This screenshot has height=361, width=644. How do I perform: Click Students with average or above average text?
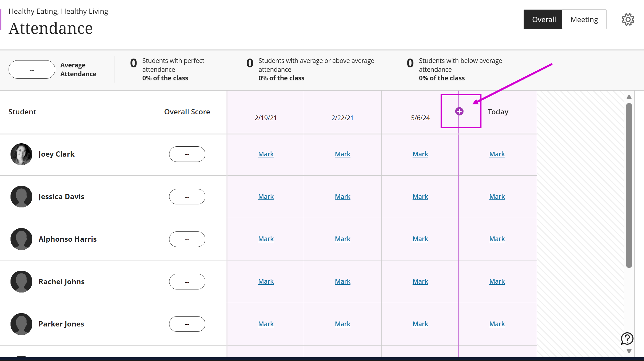316,65
